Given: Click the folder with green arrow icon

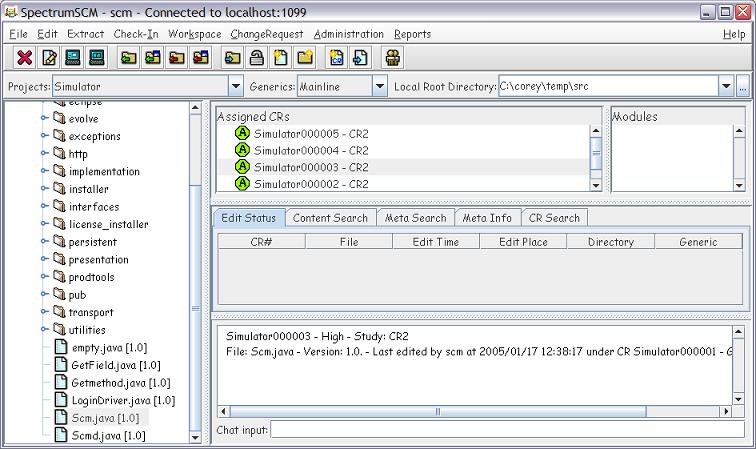Looking at the screenshot, I should [128, 58].
